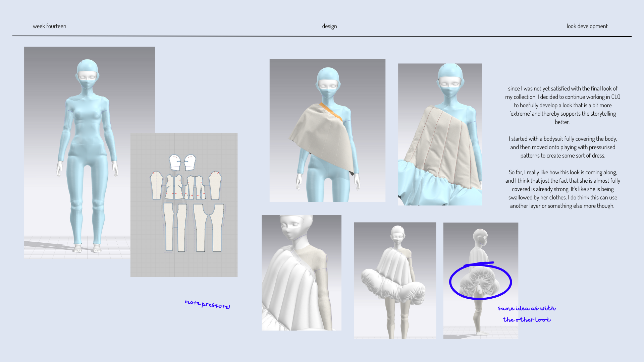Click the 'design' title at the top center
This screenshot has width=644, height=362.
(x=329, y=26)
